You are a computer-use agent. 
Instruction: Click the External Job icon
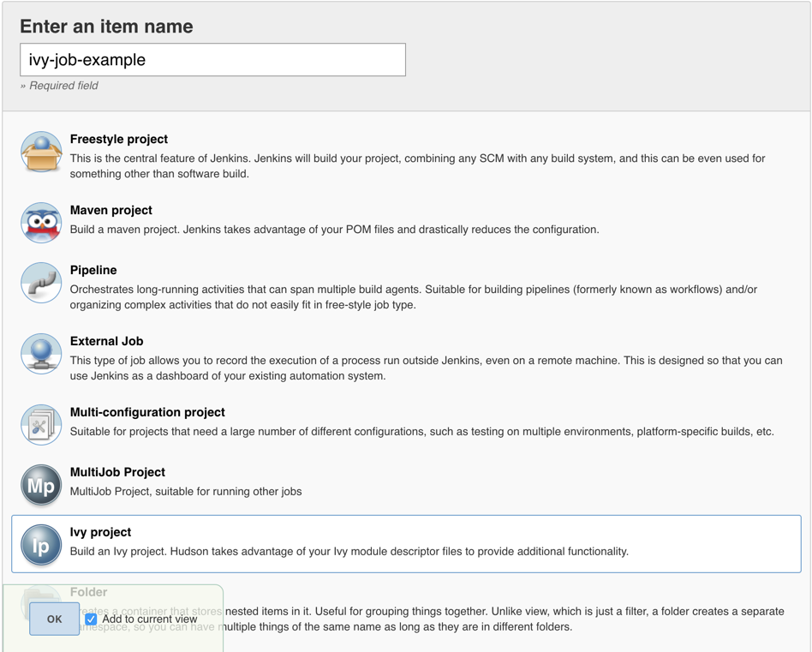[41, 355]
